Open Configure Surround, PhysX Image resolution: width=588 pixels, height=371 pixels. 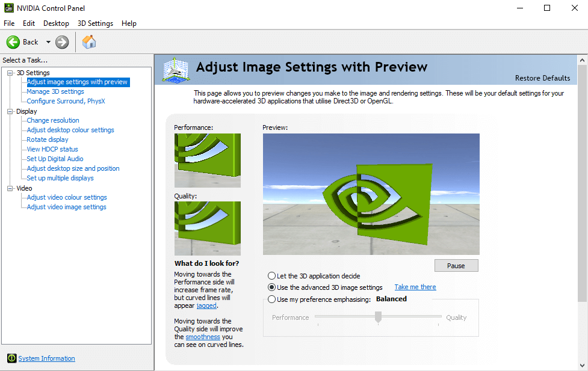[66, 101]
